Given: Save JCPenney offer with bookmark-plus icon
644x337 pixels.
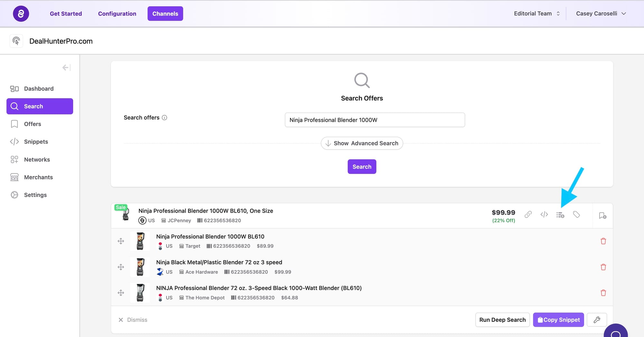Looking at the screenshot, I should [603, 216].
